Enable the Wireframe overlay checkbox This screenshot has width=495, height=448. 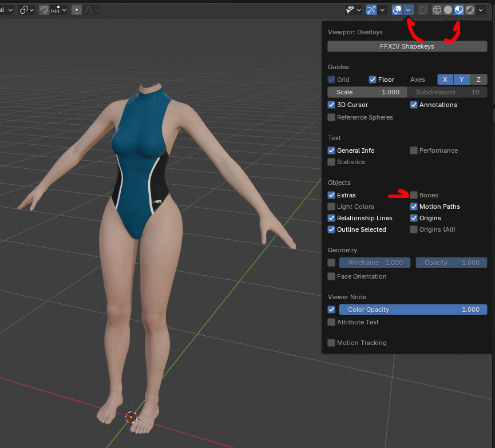[x=331, y=263]
